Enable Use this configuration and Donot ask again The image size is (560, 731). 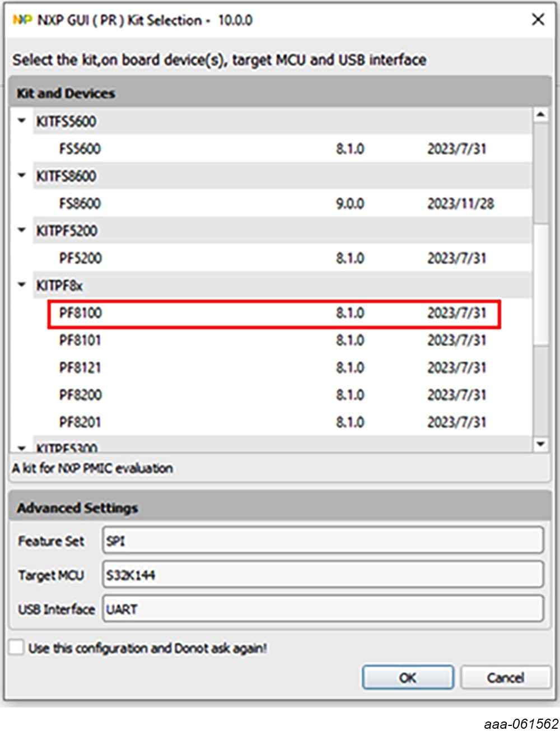point(15,647)
